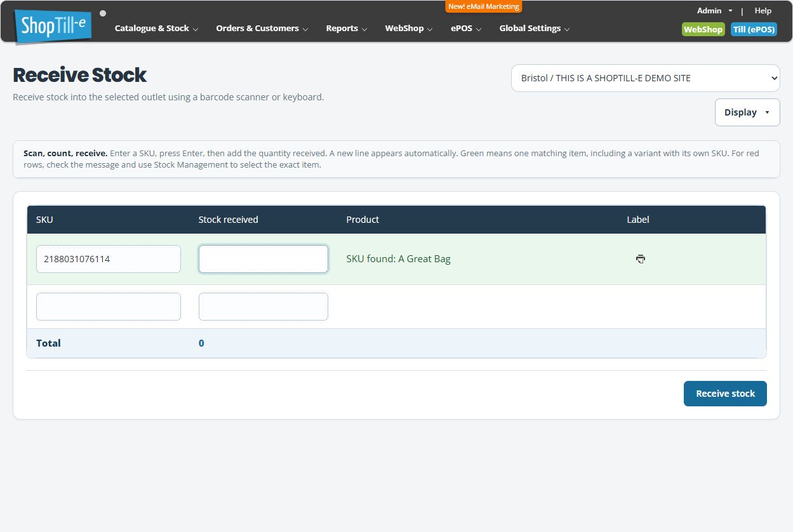This screenshot has width=793, height=532.
Task: Expand the Catalogue & Stock menu
Action: 156,29
